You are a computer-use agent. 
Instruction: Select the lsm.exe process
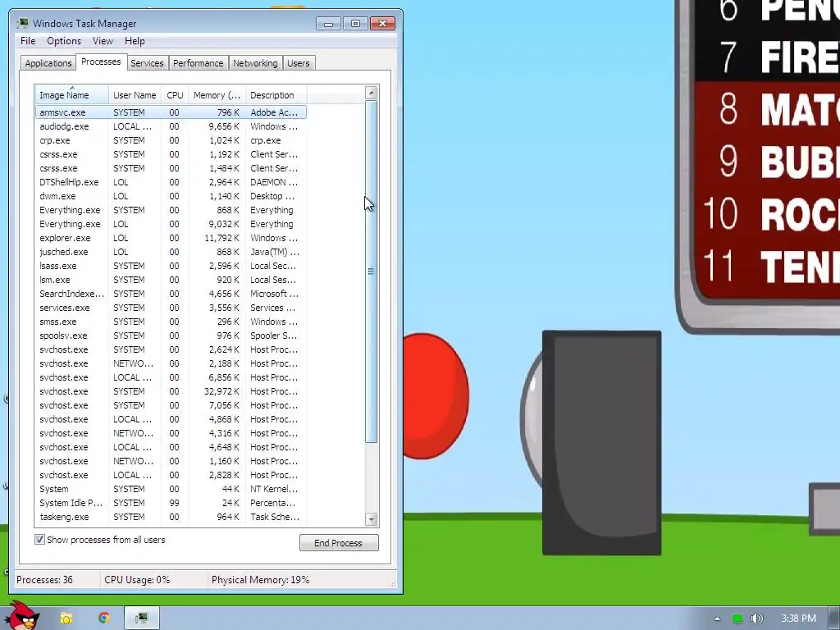pos(171,280)
